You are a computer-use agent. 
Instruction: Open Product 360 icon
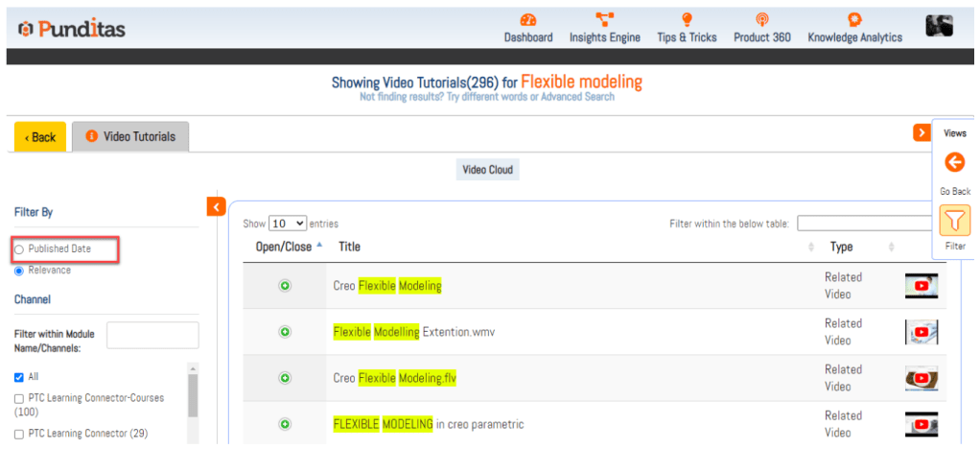tap(761, 20)
